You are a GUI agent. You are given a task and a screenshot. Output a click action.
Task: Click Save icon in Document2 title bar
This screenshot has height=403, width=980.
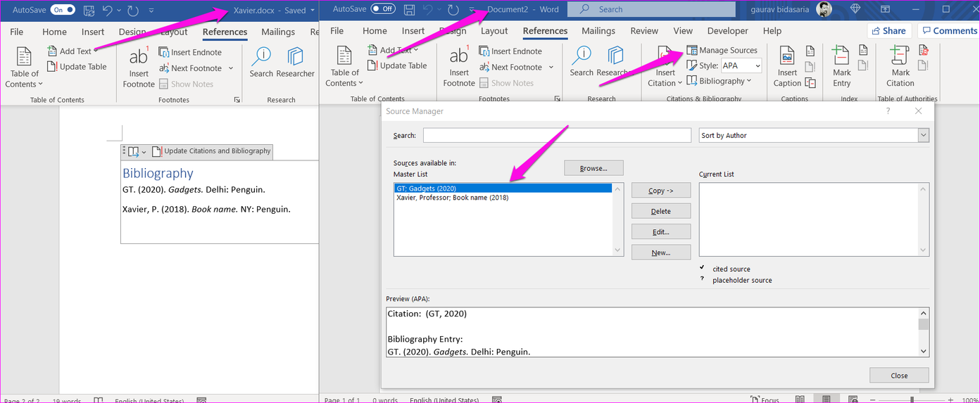click(409, 9)
